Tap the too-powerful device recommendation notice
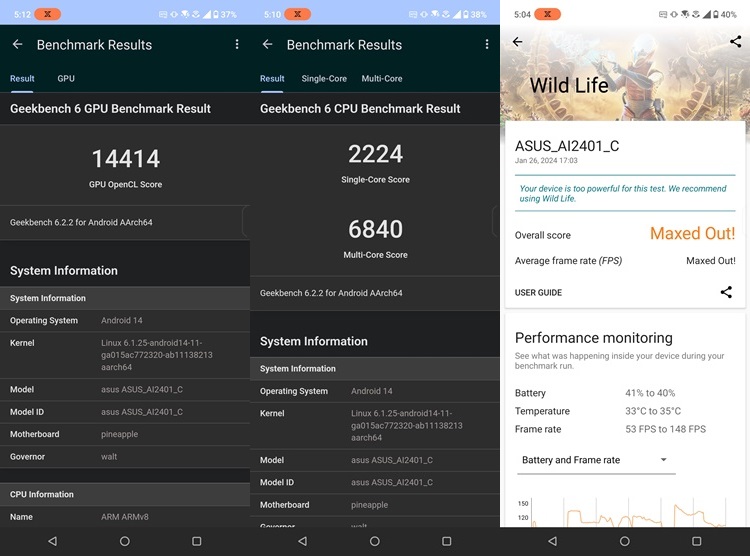This screenshot has width=750, height=556. tap(625, 193)
